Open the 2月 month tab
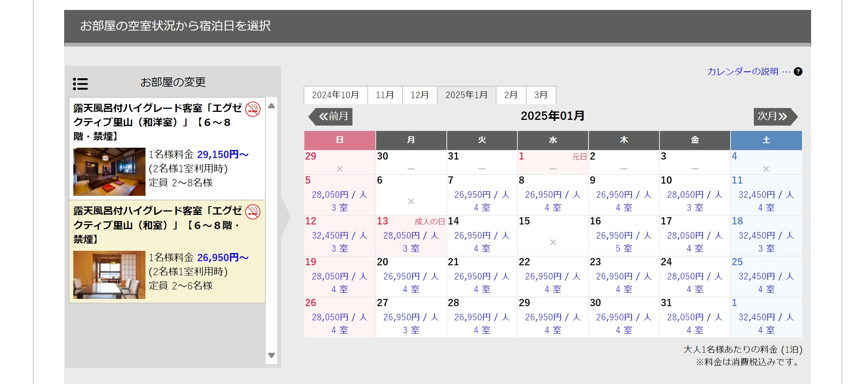 (511, 95)
